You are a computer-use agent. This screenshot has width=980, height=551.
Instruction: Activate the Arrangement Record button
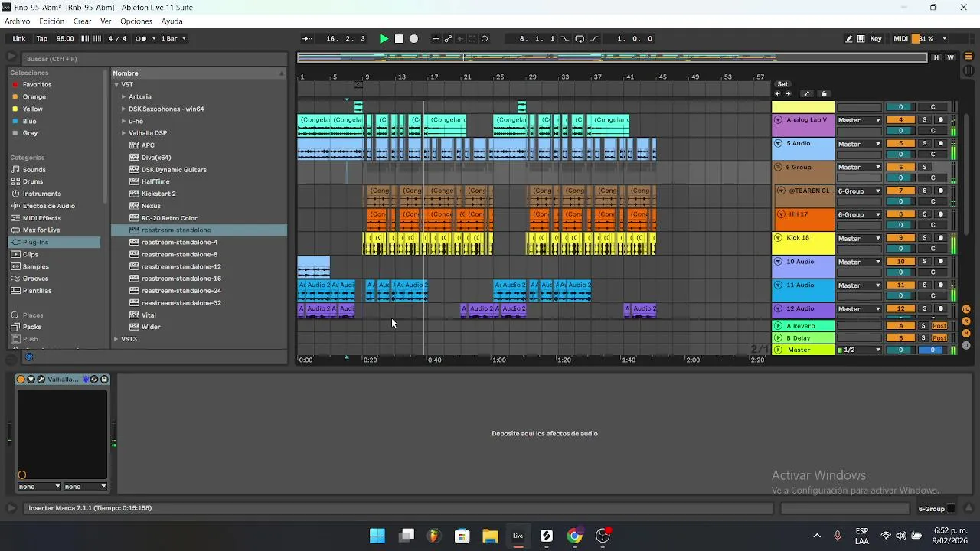pyautogui.click(x=413, y=38)
